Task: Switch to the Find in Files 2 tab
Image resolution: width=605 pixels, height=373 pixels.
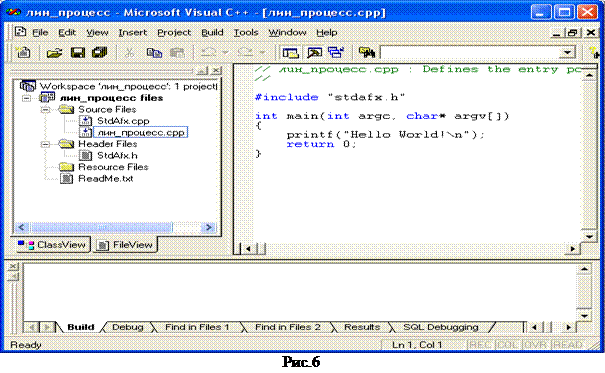Action: (287, 327)
